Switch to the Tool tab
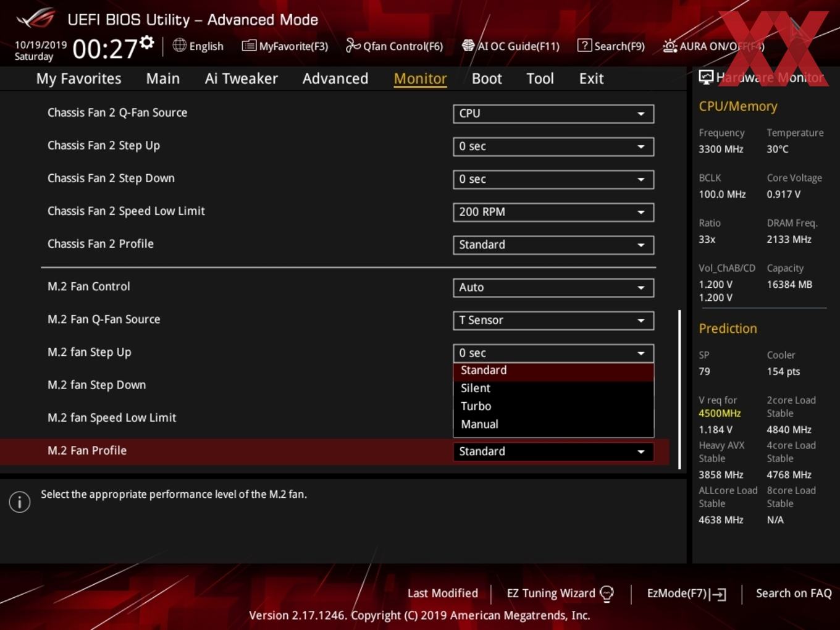 pos(540,78)
